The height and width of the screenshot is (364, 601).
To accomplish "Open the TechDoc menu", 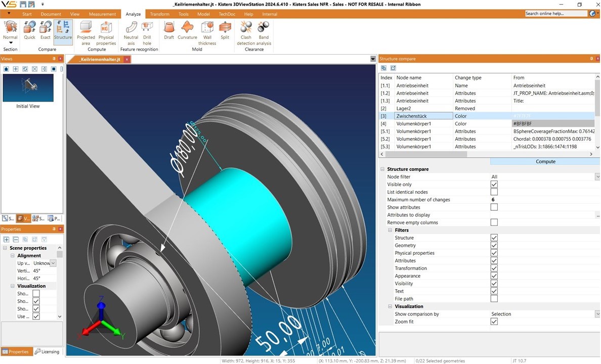I will pos(227,14).
